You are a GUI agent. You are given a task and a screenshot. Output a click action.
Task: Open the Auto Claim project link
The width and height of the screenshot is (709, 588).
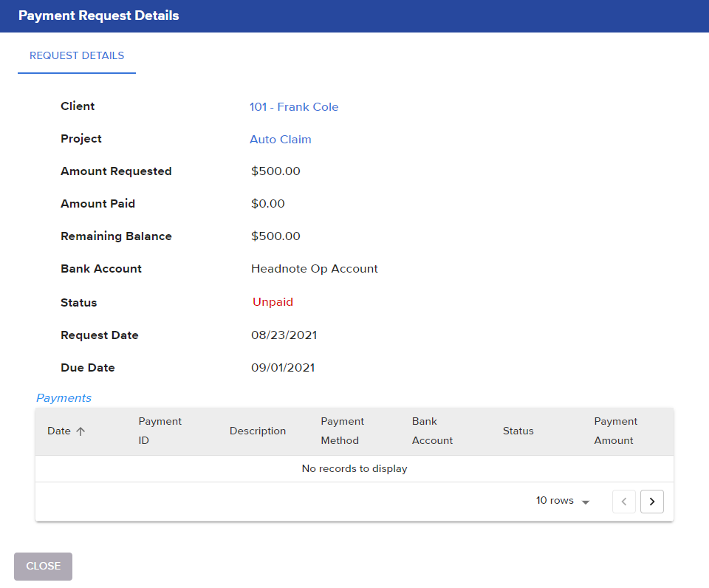tap(281, 140)
